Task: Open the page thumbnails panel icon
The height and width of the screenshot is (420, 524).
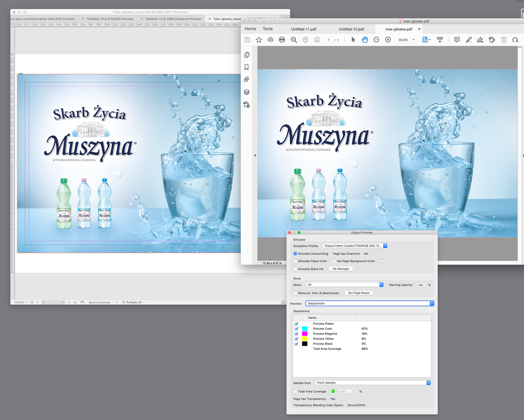Action: (x=247, y=55)
